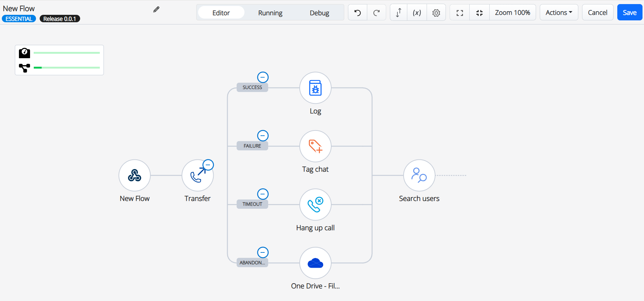The height and width of the screenshot is (301, 644).
Task: Save the flow
Action: (630, 13)
